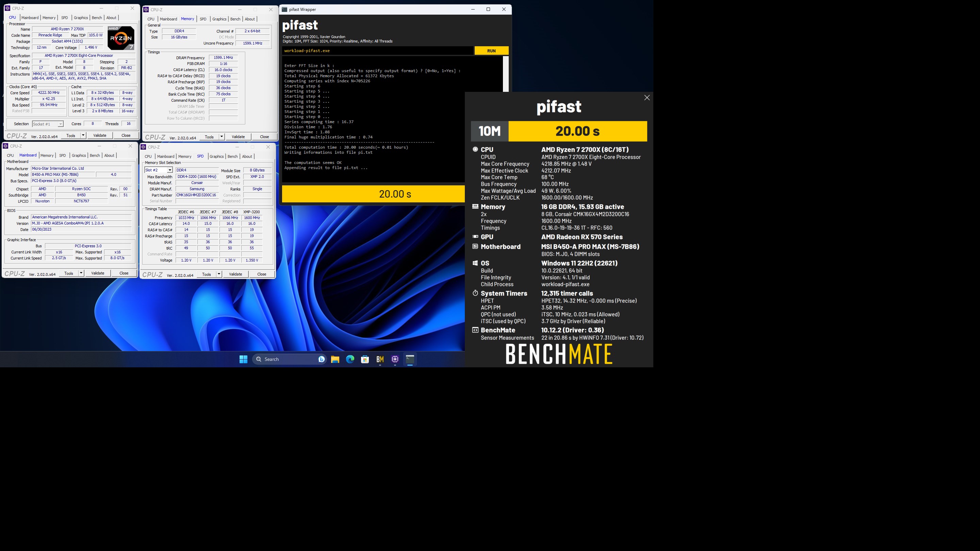Click the yellow 20.00 s result bar
The image size is (980, 551).
pyautogui.click(x=373, y=194)
